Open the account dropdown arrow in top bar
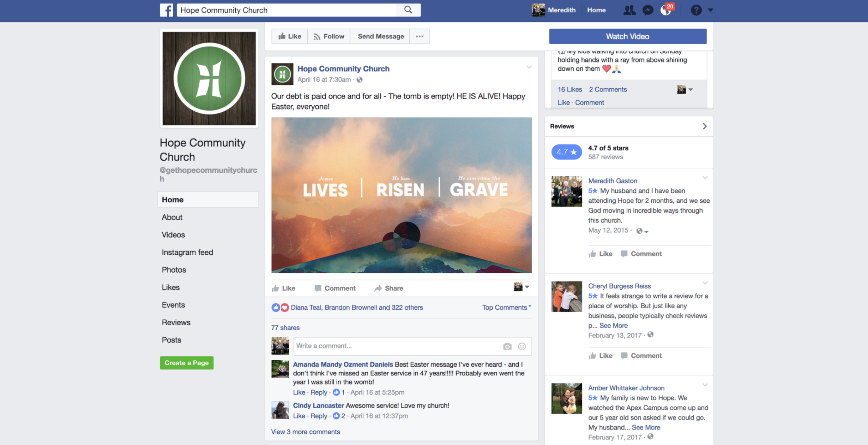Image resolution: width=868 pixels, height=445 pixels. [x=711, y=10]
